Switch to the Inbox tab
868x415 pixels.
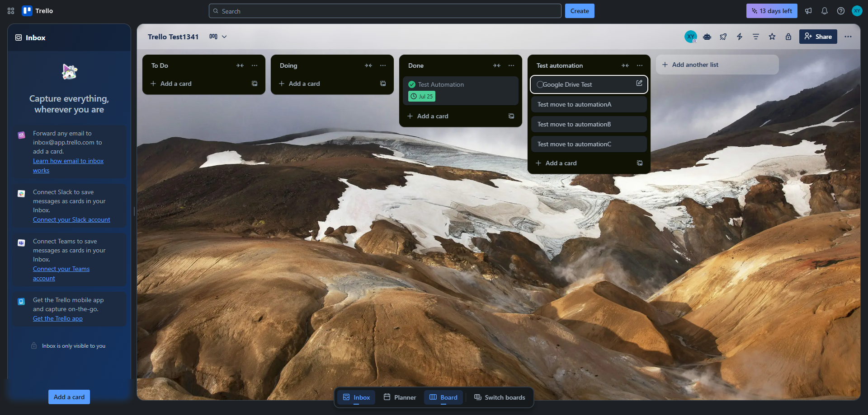coord(356,397)
